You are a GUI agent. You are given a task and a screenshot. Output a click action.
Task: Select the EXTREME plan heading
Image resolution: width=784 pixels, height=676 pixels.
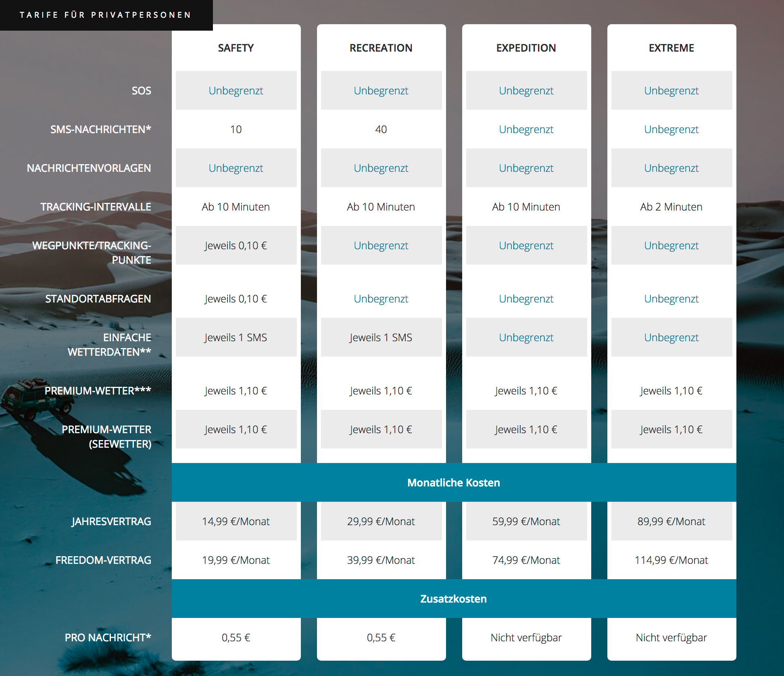tap(671, 48)
